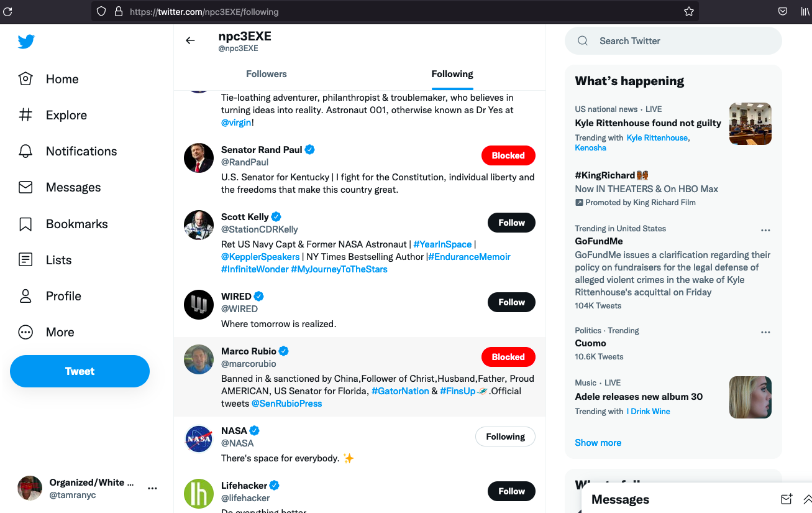
Task: Bookmark this page with star icon
Action: 688,11
